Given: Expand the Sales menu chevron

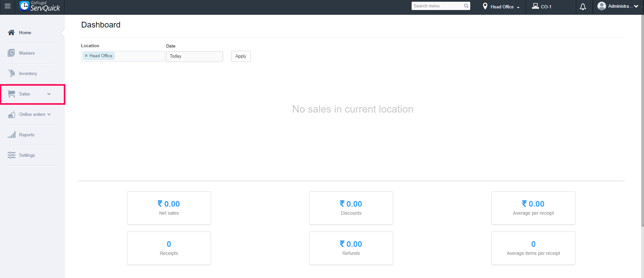Looking at the screenshot, I should (x=49, y=94).
